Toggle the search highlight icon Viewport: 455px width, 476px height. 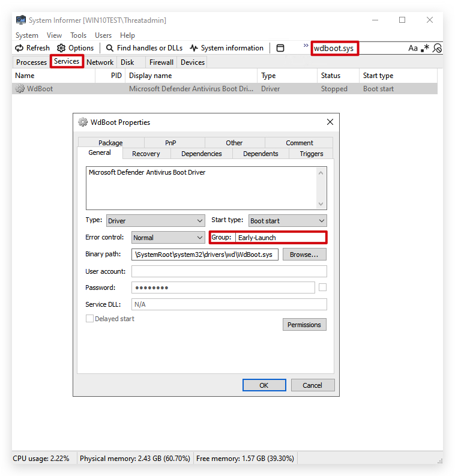438,48
